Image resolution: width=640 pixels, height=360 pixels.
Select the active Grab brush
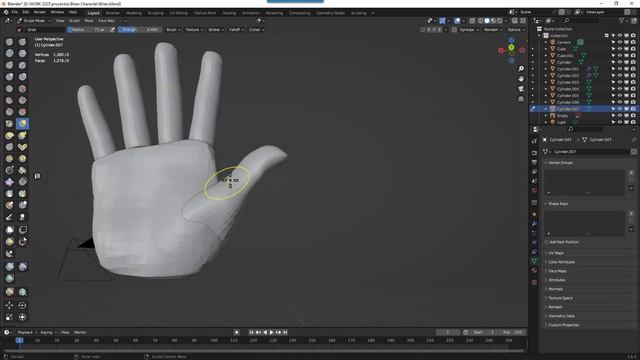pos(22,123)
